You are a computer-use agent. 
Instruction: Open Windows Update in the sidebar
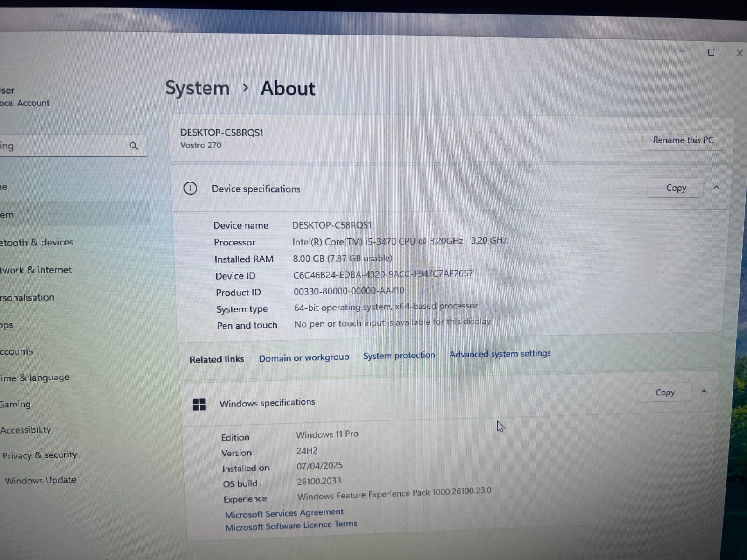[40, 480]
